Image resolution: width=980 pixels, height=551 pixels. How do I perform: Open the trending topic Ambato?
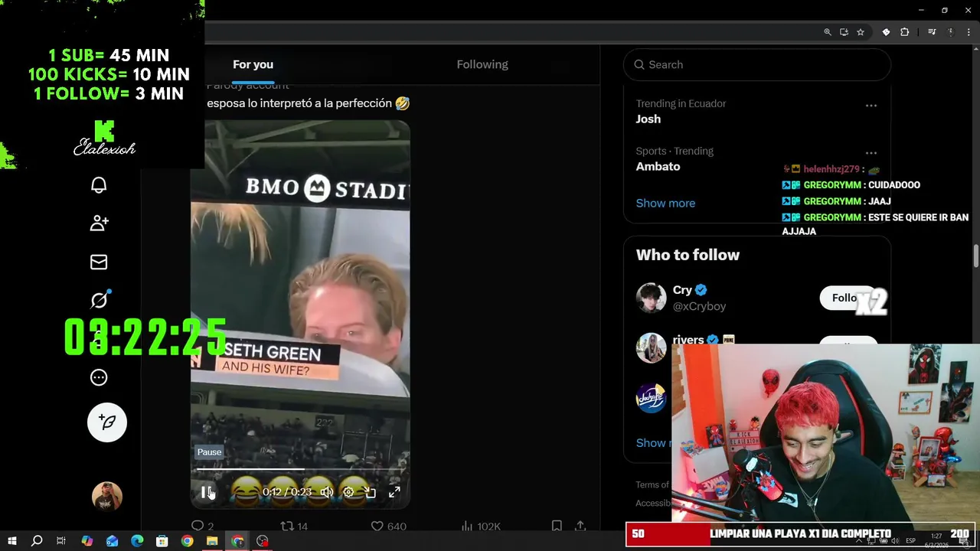[658, 166]
